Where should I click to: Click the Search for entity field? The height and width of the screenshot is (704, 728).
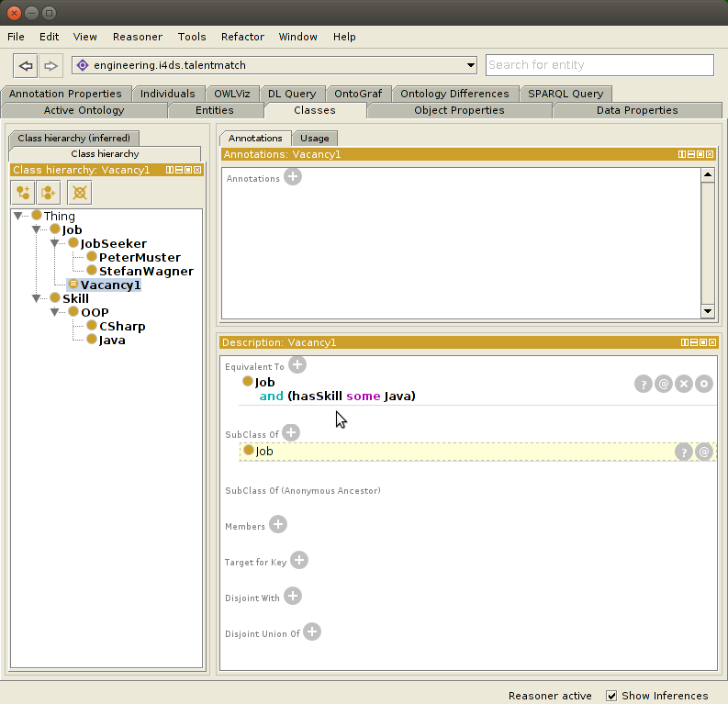point(599,65)
